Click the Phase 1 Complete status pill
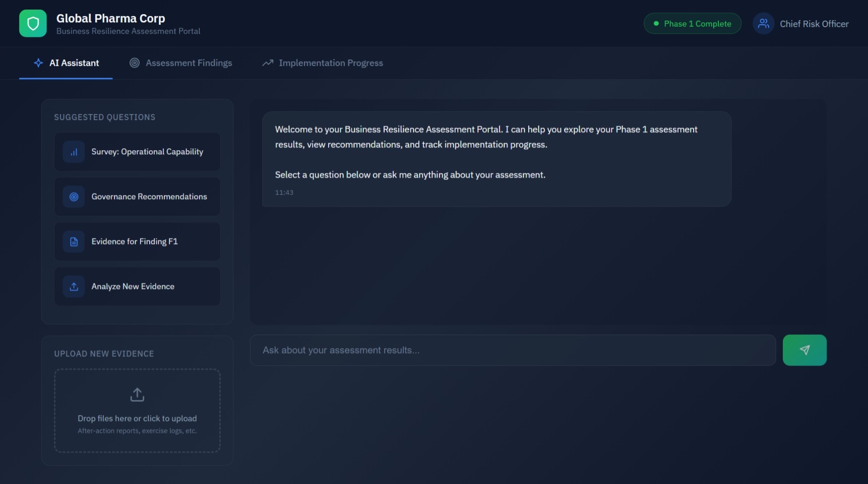 [x=692, y=23]
